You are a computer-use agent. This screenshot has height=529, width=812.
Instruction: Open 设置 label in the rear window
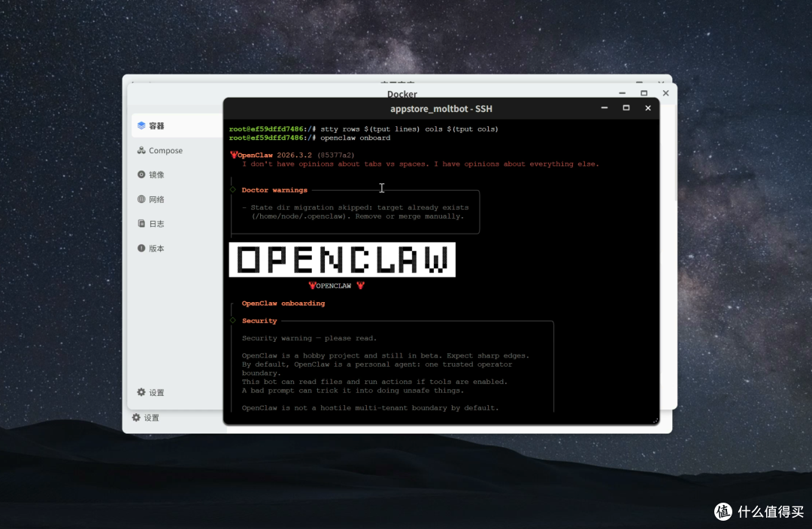[x=151, y=418]
